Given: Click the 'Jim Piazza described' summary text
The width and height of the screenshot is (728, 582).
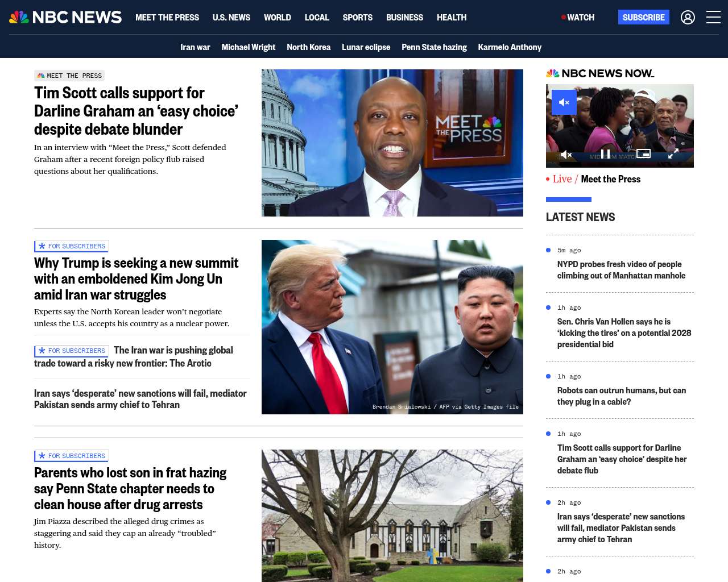Looking at the screenshot, I should (x=125, y=533).
